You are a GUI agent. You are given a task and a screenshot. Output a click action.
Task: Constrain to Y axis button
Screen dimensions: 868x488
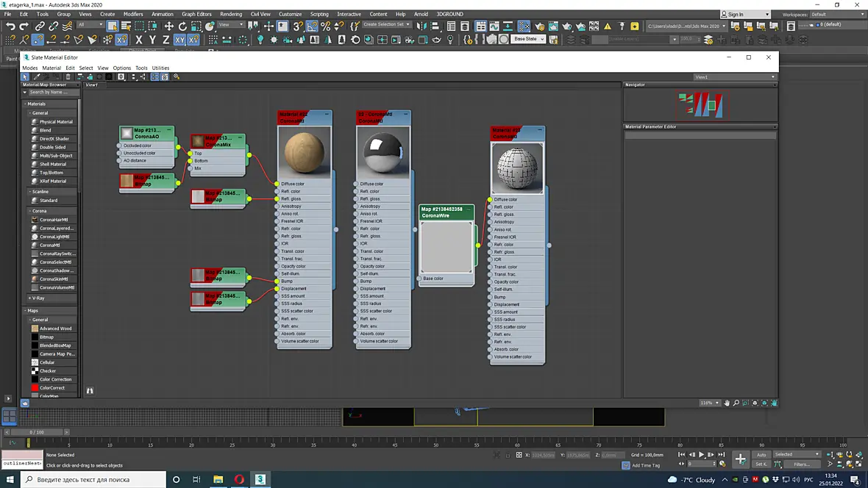(x=152, y=40)
